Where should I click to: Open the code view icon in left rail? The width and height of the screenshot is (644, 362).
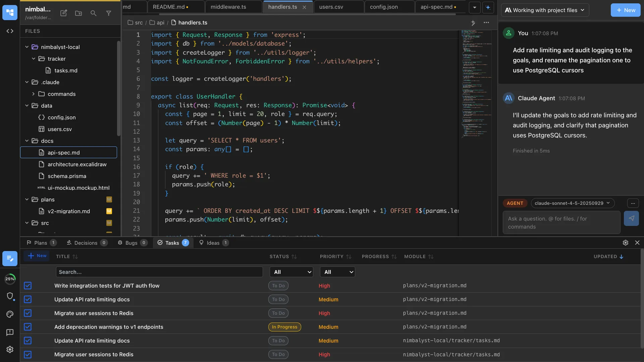point(10,31)
